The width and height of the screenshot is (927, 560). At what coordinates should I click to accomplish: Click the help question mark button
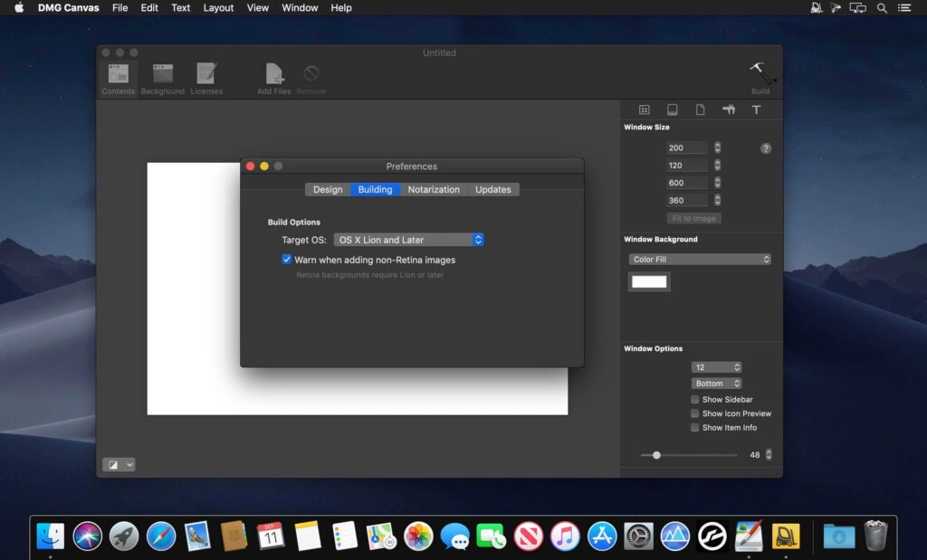[765, 148]
